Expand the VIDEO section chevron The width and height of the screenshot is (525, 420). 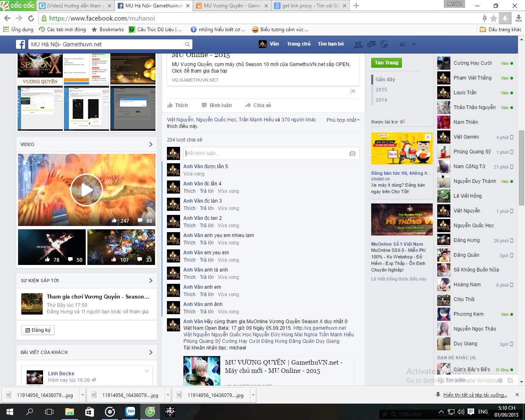point(151,144)
